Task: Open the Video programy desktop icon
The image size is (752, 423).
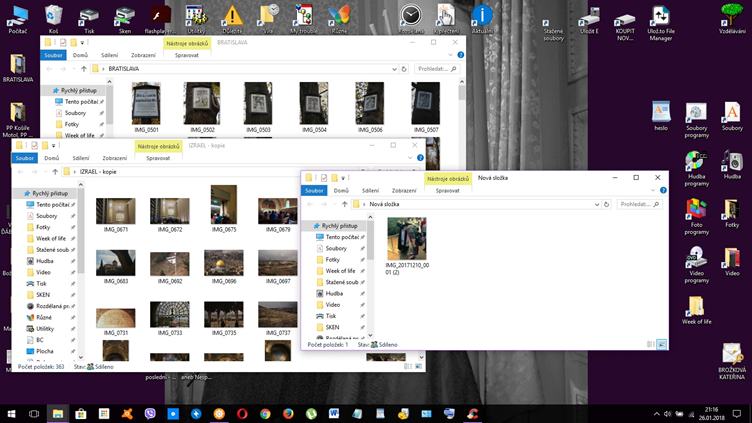Action: (696, 265)
